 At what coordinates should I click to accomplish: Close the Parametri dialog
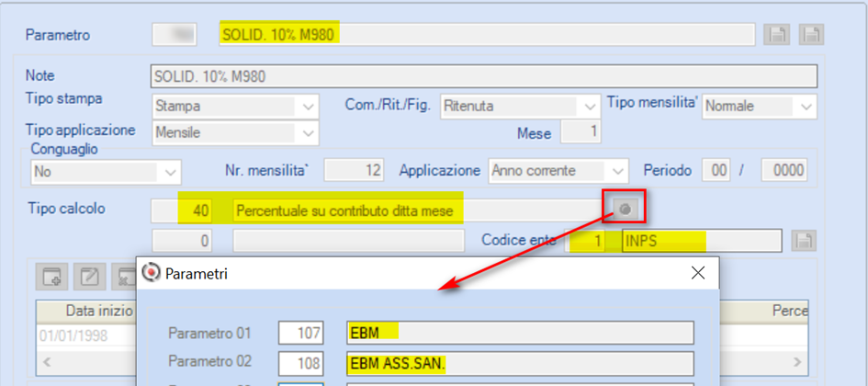coord(698,272)
